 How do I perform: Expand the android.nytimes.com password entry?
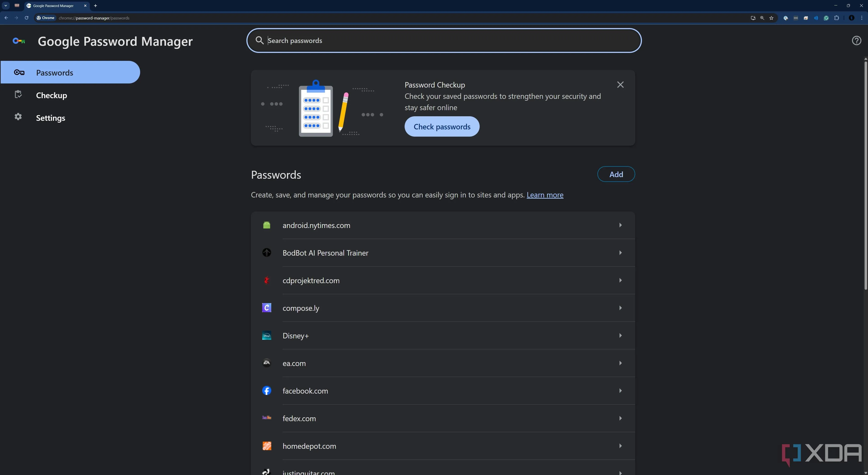[x=620, y=225]
